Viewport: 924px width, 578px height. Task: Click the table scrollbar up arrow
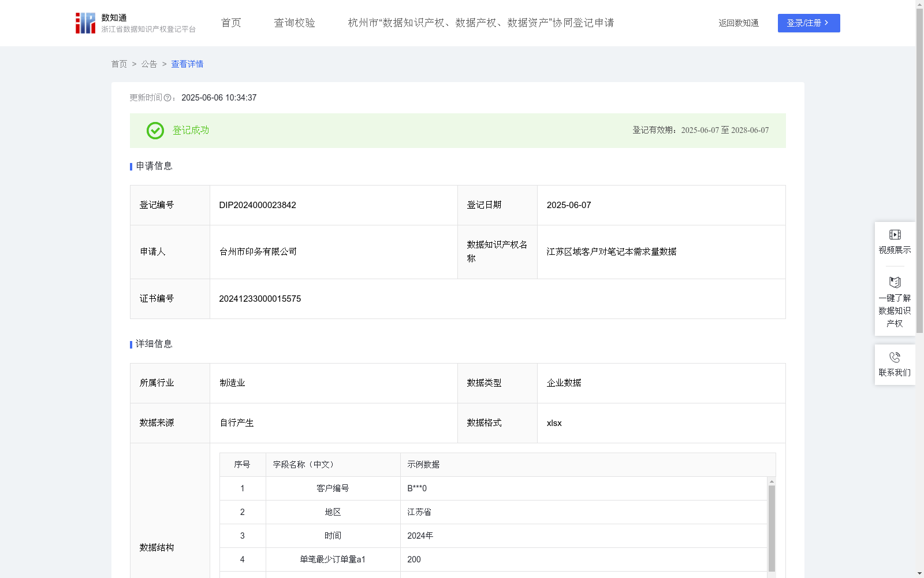(772, 481)
